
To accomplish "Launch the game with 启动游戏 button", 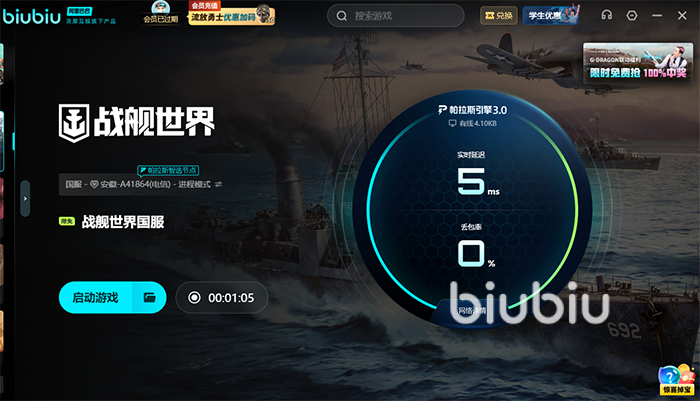I will pyautogui.click(x=96, y=297).
